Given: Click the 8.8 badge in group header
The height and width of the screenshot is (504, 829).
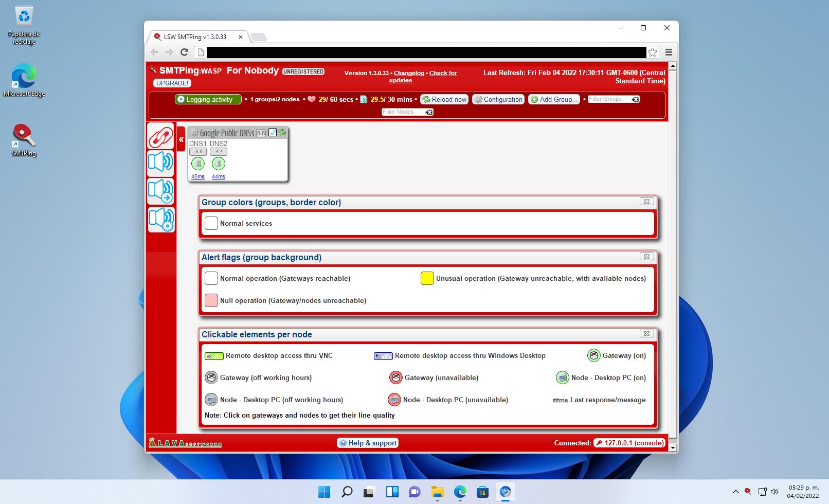Looking at the screenshot, I should [x=261, y=133].
